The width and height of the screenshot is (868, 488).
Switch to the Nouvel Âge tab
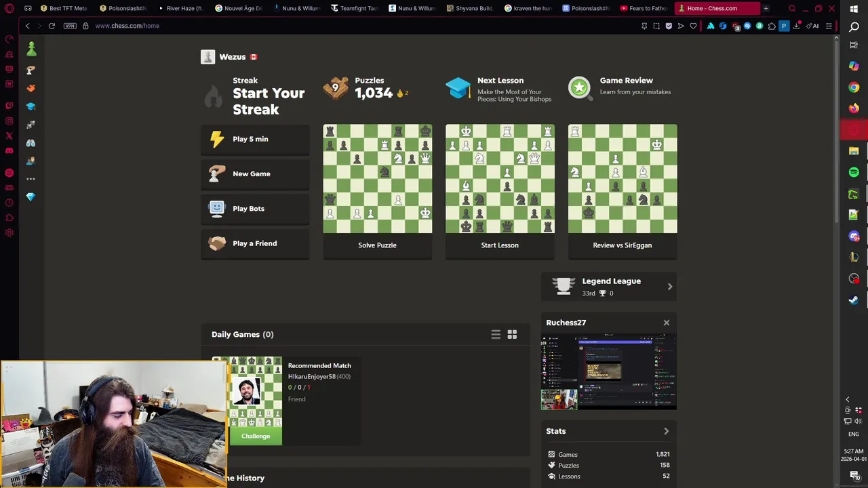tap(239, 8)
